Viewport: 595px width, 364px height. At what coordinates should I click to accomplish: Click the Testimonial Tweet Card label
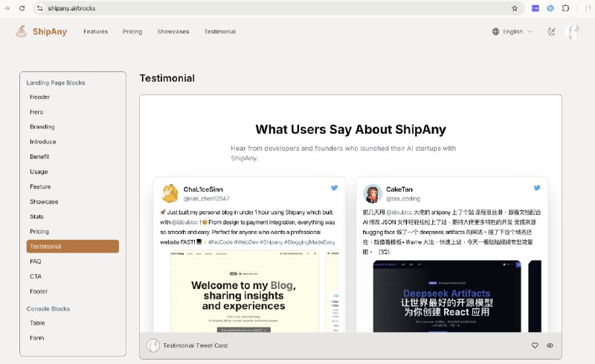click(196, 345)
